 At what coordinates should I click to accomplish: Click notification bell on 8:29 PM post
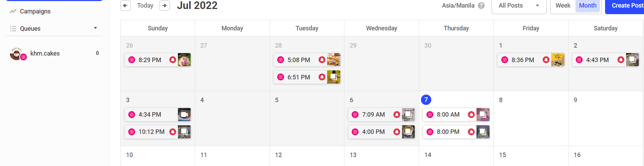tap(173, 60)
